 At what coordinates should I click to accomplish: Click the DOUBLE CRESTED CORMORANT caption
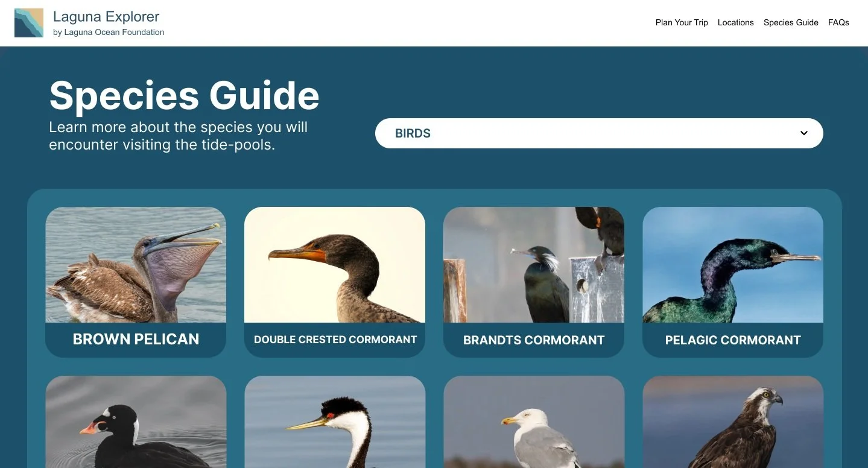335,340
